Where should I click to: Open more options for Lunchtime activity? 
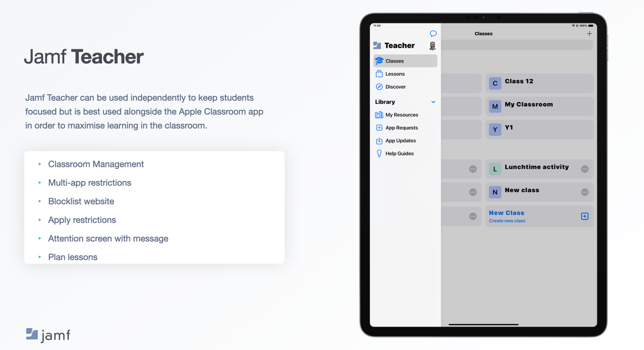click(585, 169)
